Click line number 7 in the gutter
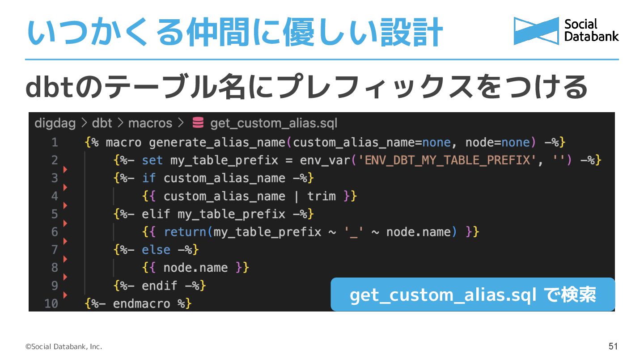 [x=55, y=250]
